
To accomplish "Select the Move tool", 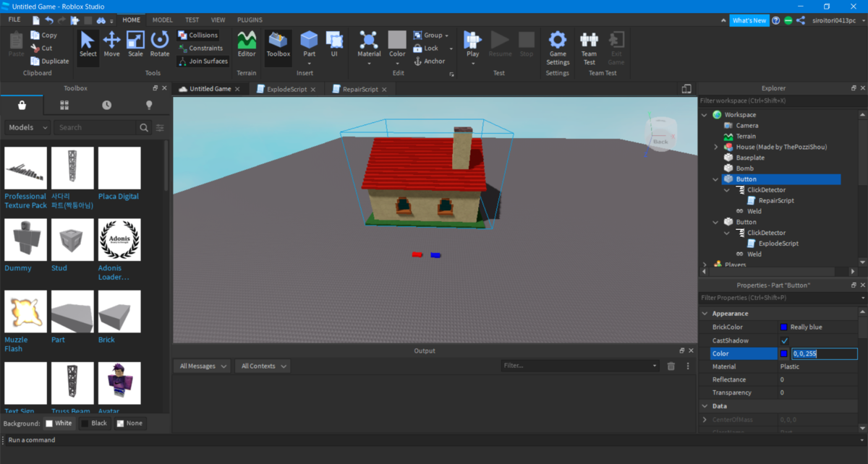I will click(111, 44).
